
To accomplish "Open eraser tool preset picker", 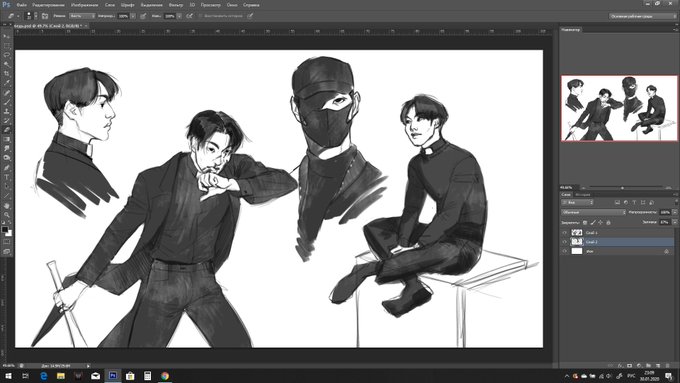I will [13, 16].
